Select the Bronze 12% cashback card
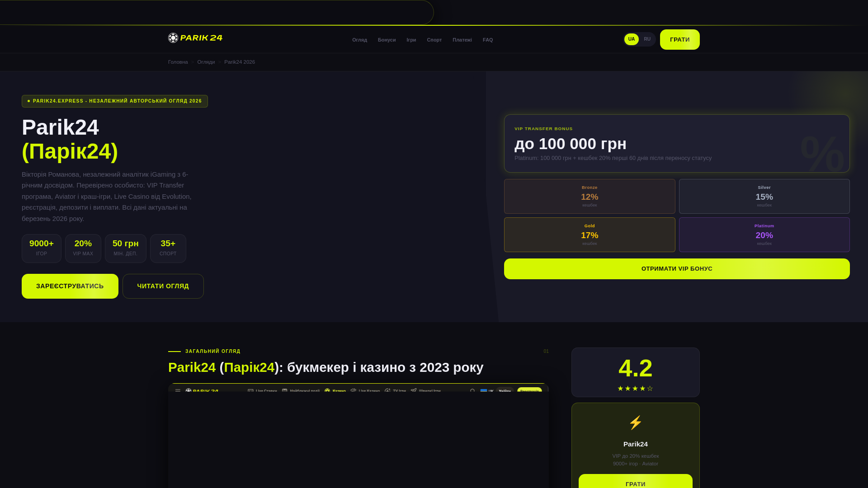This screenshot has height=488, width=868. tap(590, 196)
